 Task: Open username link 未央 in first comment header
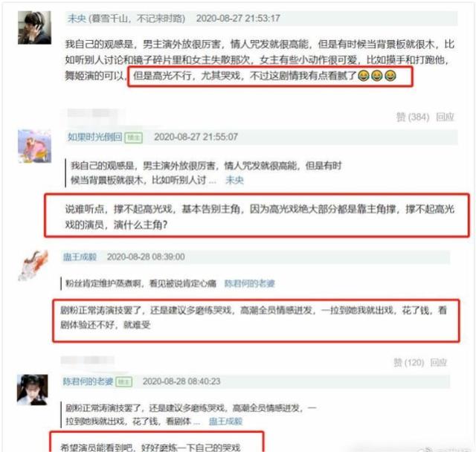pyautogui.click(x=77, y=19)
